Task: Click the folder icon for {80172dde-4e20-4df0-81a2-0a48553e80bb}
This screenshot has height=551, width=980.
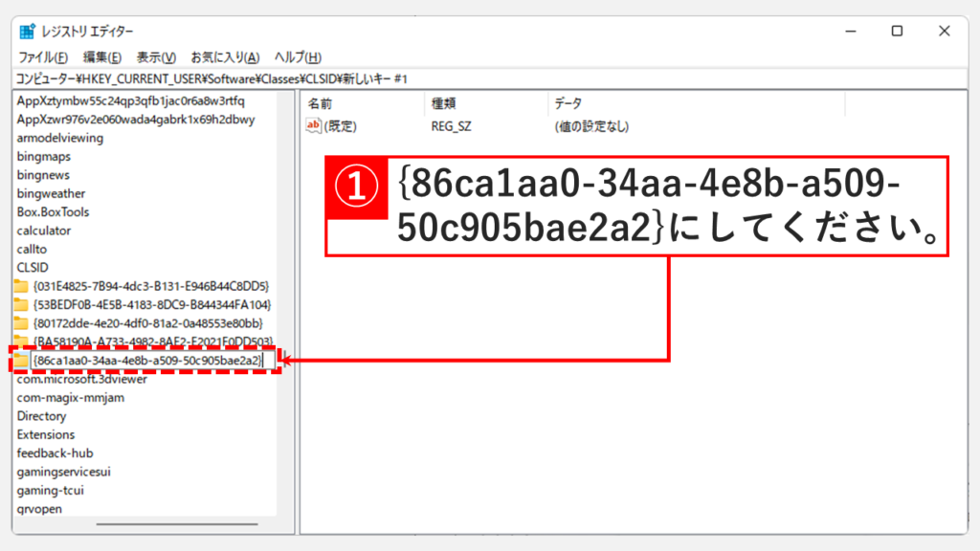Action: 21,323
